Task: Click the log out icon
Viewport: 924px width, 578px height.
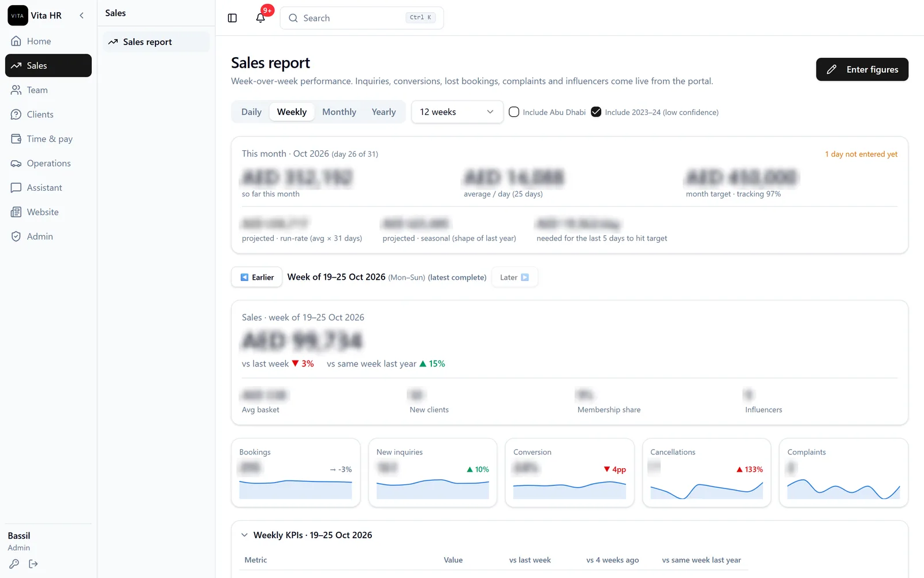Action: tap(33, 564)
